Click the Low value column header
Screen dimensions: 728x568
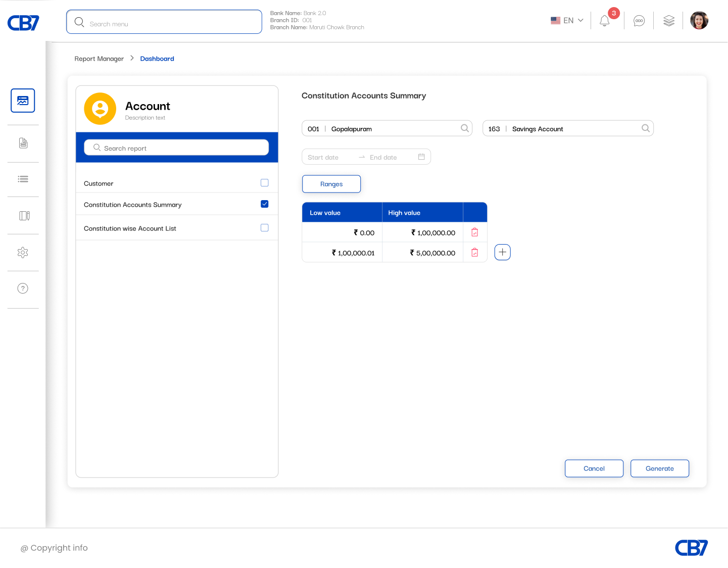[342, 213]
